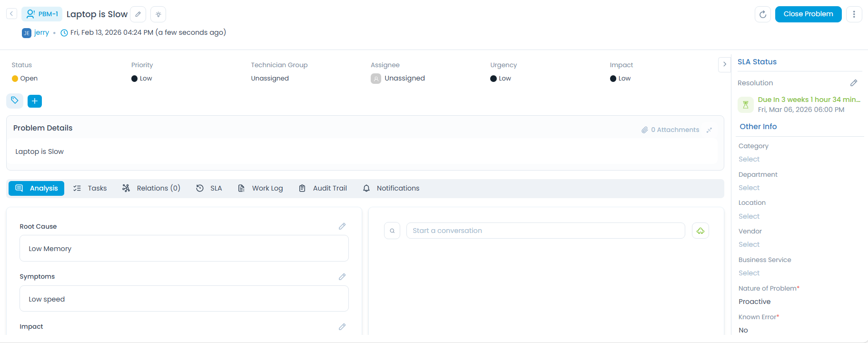This screenshot has width=868, height=343.
Task: Go back using the left chevron
Action: 12,14
